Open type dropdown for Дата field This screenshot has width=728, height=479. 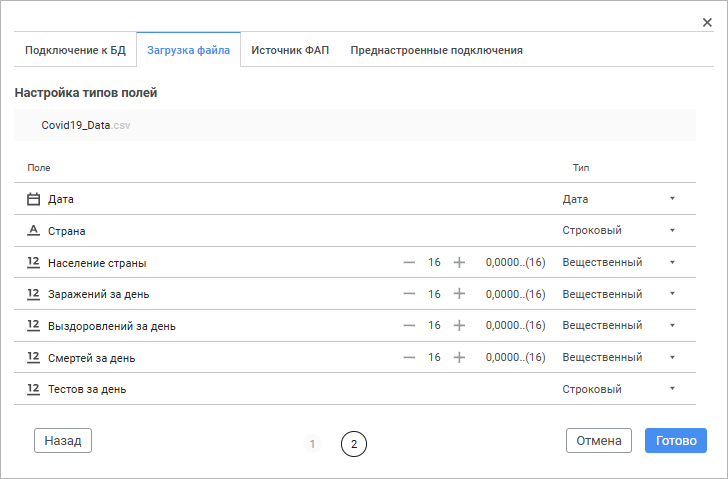[672, 199]
